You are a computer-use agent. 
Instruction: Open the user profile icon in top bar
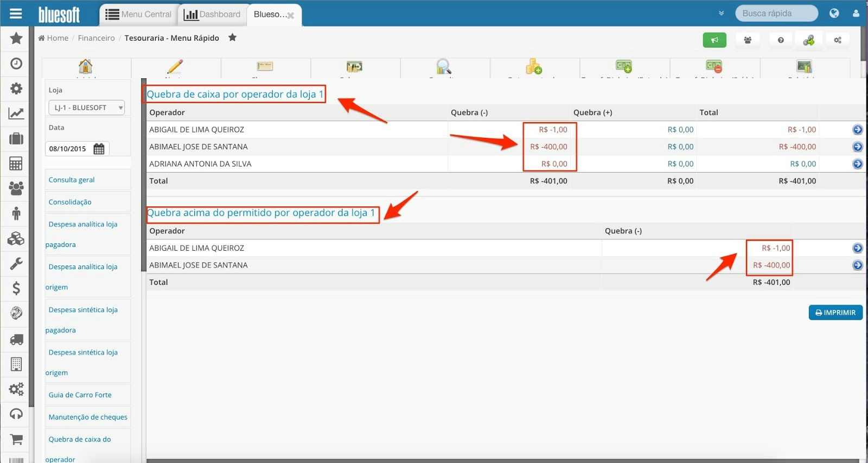[856, 13]
